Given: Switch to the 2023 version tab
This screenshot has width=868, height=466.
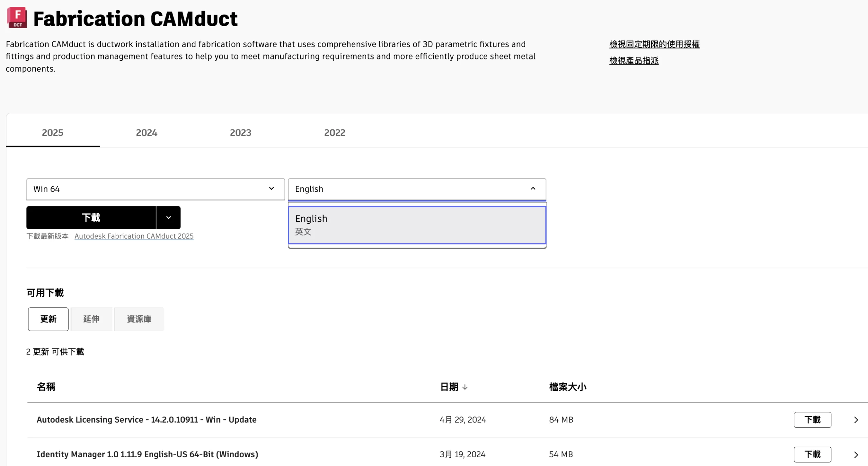Looking at the screenshot, I should pos(240,133).
